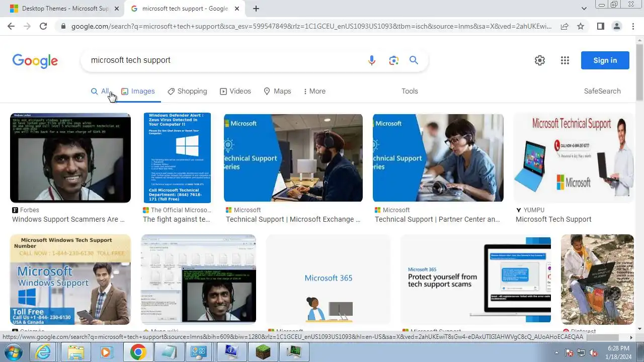Viewport: 644px width, 362px height.
Task: Click the magnifying glass search button
Action: point(414,60)
